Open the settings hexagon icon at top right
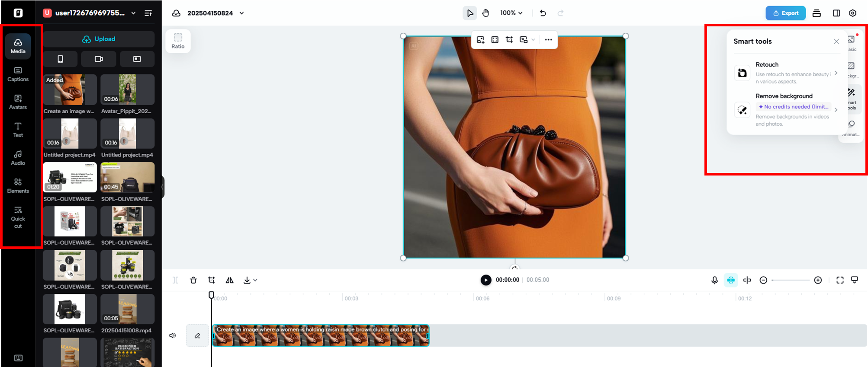The height and width of the screenshot is (367, 868). pyautogui.click(x=853, y=13)
